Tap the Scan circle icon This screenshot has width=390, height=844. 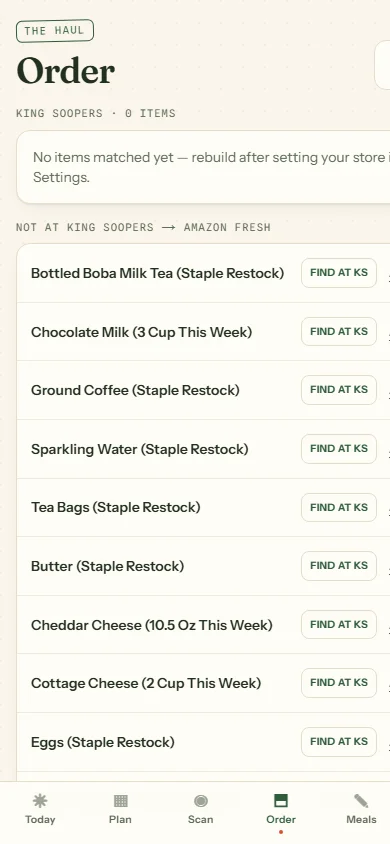point(201,801)
